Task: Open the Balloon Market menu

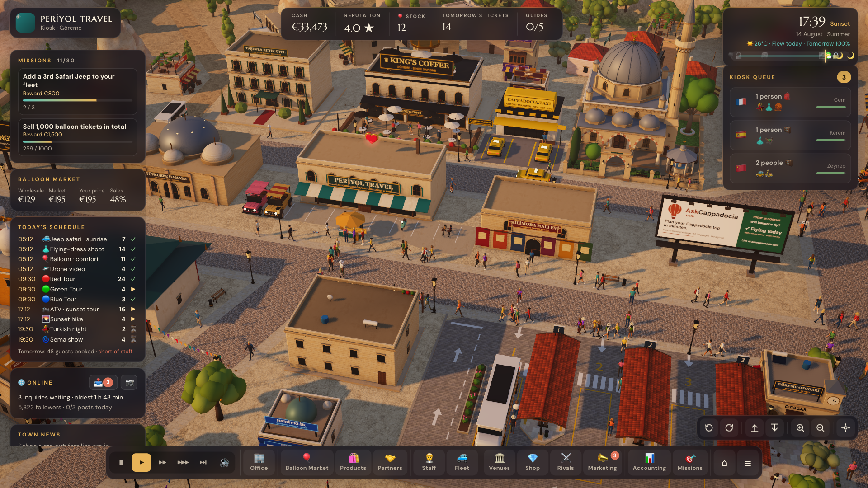Action: pos(307,462)
